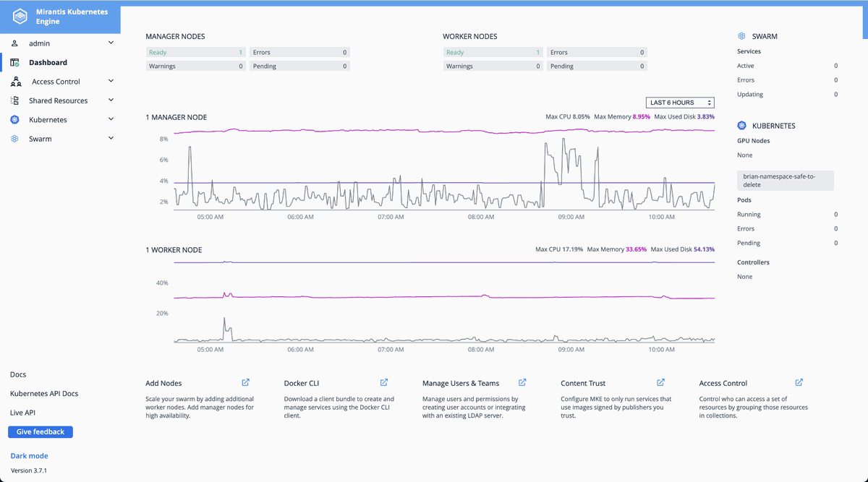Viewport: 868px width, 482px height.
Task: Click the admin user icon in sidebar
Action: coord(14,43)
